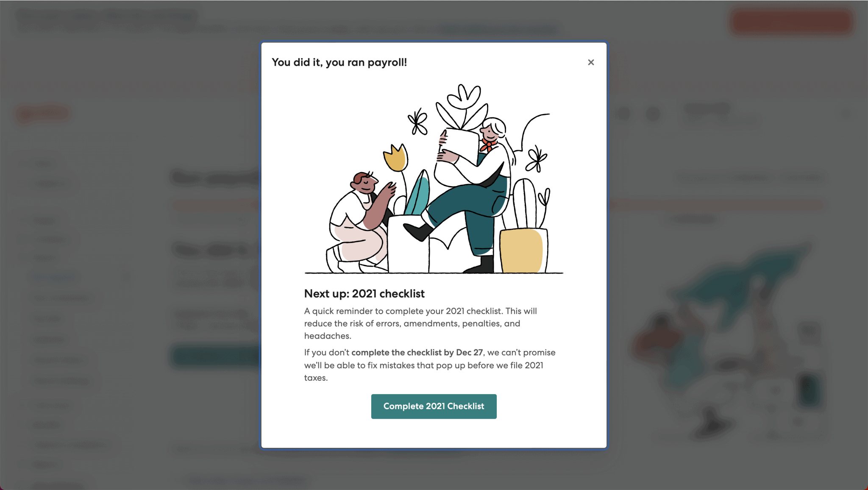Click the Complete 2021 Checklist button
The height and width of the screenshot is (490, 868).
click(434, 406)
